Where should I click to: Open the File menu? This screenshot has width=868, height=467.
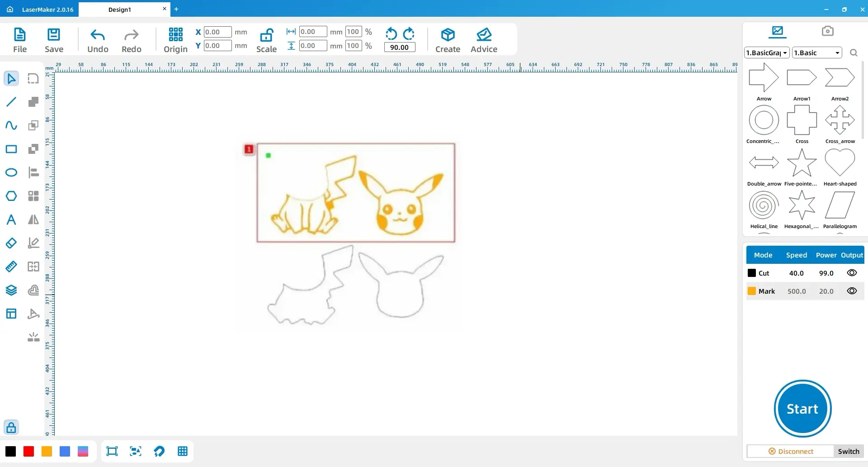pyautogui.click(x=20, y=40)
